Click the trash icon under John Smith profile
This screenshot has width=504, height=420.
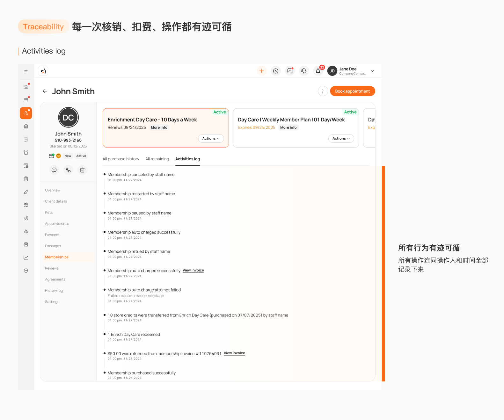pos(82,170)
